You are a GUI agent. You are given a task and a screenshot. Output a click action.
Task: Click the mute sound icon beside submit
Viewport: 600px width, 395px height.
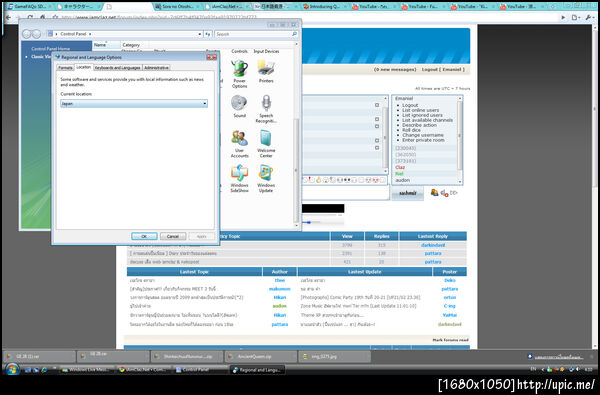point(444,193)
